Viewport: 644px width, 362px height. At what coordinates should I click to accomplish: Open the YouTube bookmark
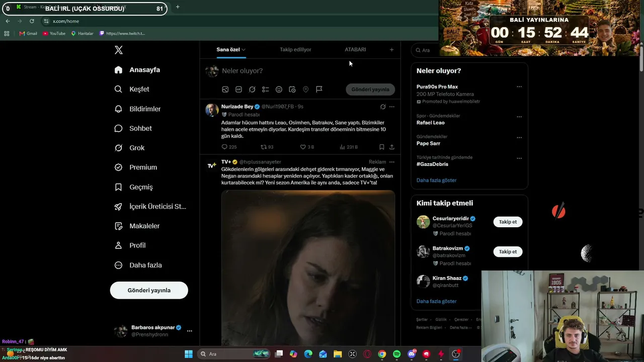(x=54, y=33)
